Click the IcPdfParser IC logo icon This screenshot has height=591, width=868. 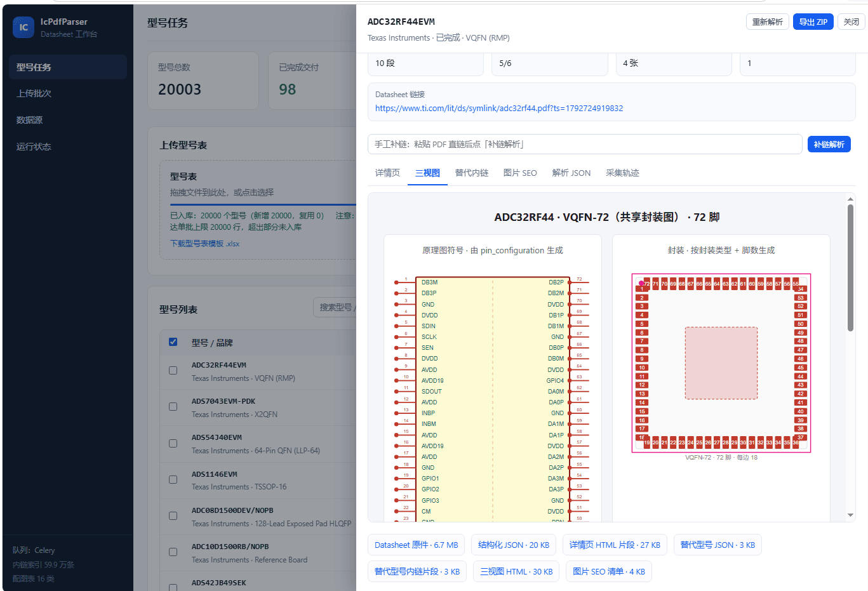click(x=23, y=27)
